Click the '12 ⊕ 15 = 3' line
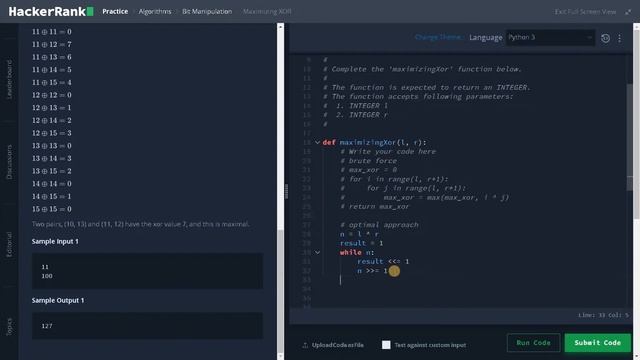This screenshot has height=360, width=640. click(x=51, y=133)
